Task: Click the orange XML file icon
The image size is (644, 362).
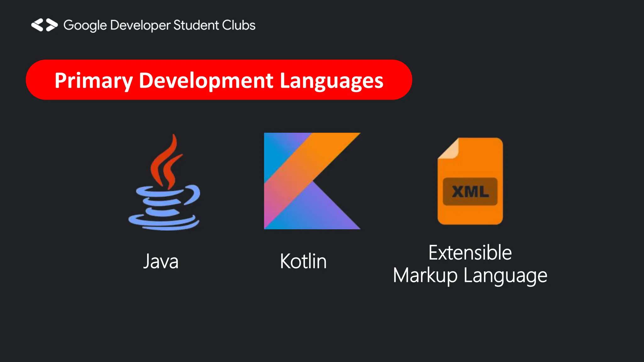Action: [470, 181]
